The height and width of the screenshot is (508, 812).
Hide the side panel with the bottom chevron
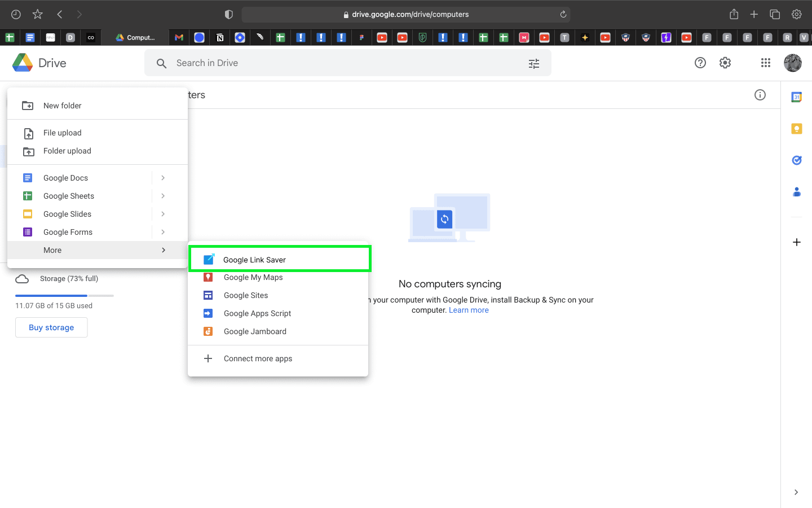click(x=796, y=492)
